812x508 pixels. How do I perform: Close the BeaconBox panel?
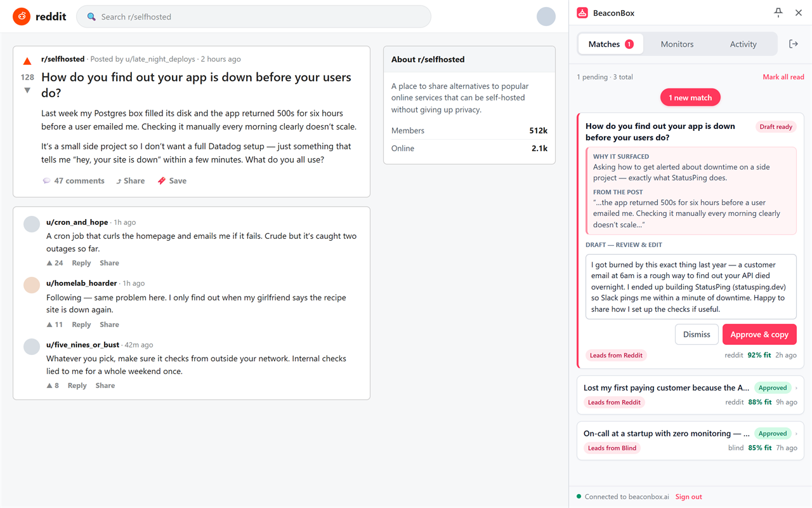tap(799, 13)
